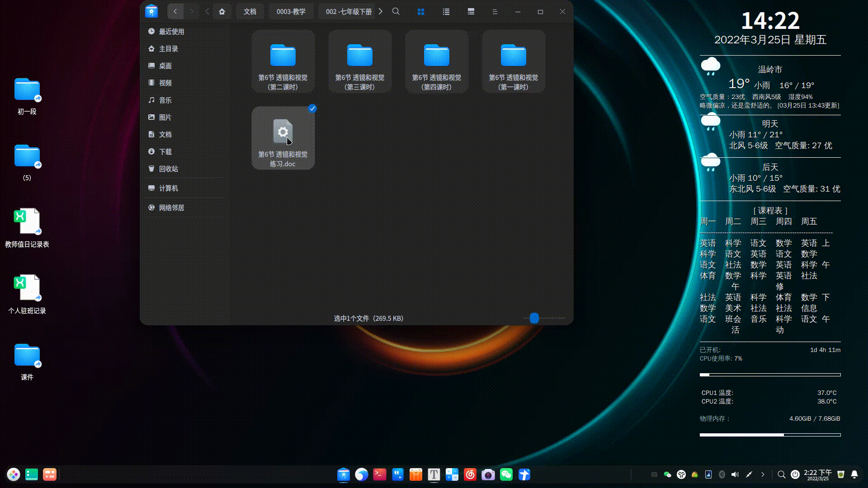The width and height of the screenshot is (868, 488).
Task: Deselect the 第6节 透镜和视觉练习.doc file checkmark
Action: point(311,108)
